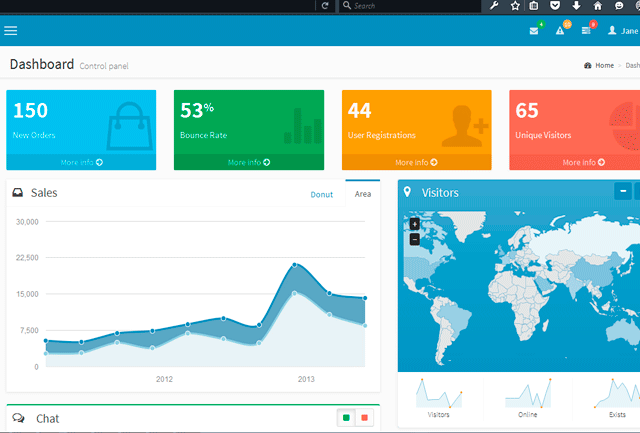Zoom in on the visitors map
The width and height of the screenshot is (640, 433).
[x=414, y=224]
